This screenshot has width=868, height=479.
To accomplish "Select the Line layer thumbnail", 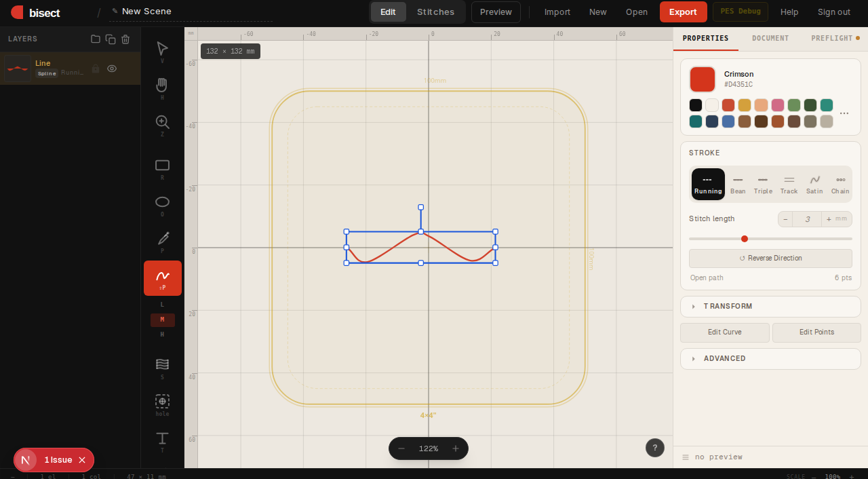I will click(x=18, y=69).
